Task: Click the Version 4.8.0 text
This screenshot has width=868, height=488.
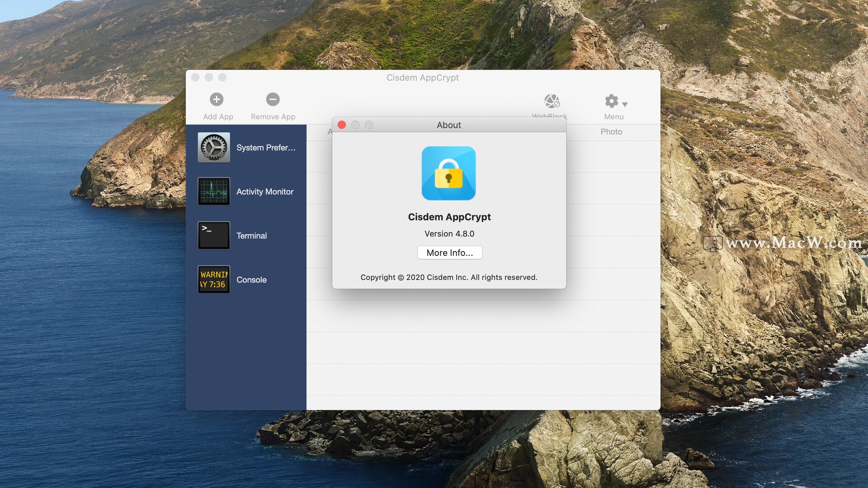Action: click(x=449, y=234)
